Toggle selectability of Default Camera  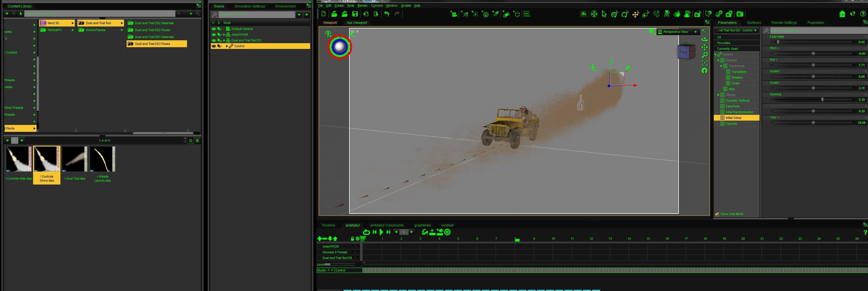(x=219, y=29)
